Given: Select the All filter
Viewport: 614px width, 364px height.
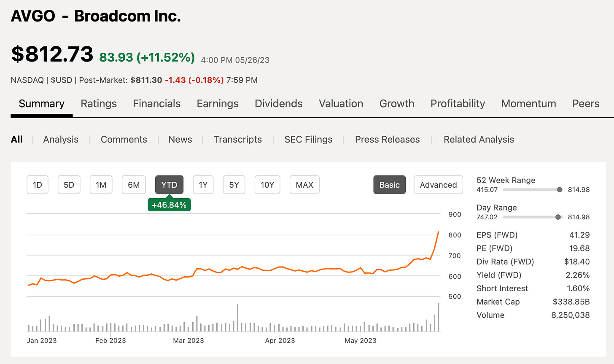Looking at the screenshot, I should (17, 140).
